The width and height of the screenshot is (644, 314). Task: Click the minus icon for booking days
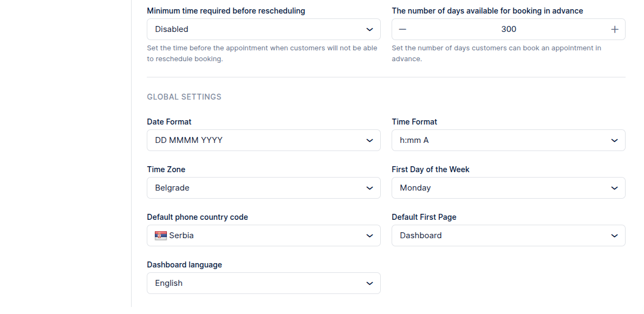tap(402, 29)
